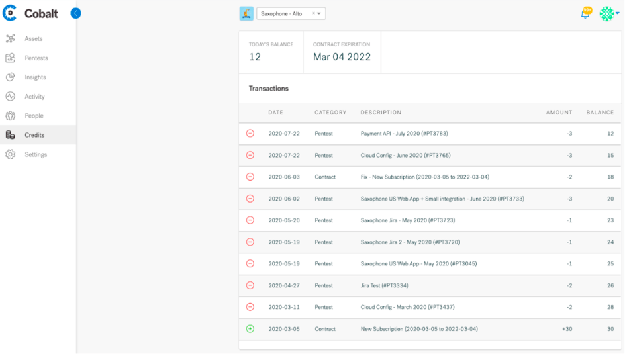Viewport: 629px width, 364px height.
Task: Click the Today's Balance value 12
Action: [x=255, y=57]
